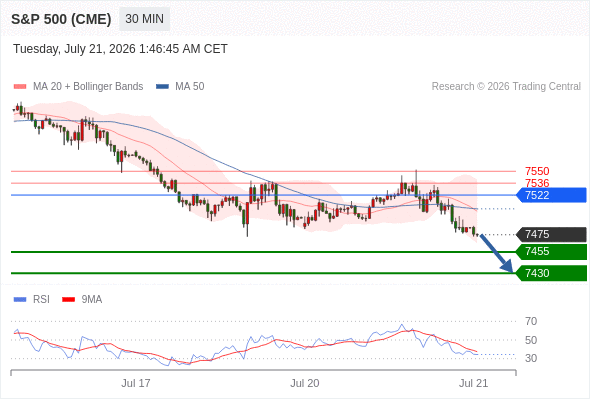The width and height of the screenshot is (590, 400).
Task: Select the MA 20 + Bollinger Bands legend label
Action: click(x=88, y=87)
